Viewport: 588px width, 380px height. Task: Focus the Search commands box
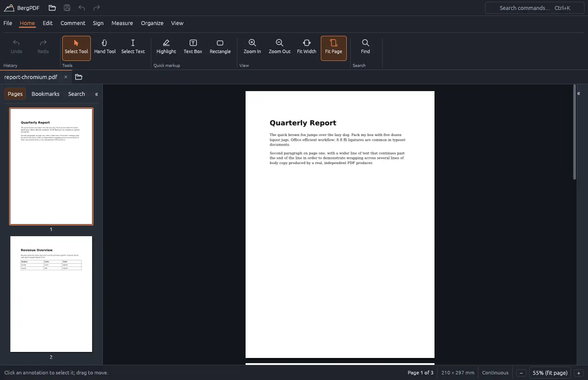[x=534, y=8]
